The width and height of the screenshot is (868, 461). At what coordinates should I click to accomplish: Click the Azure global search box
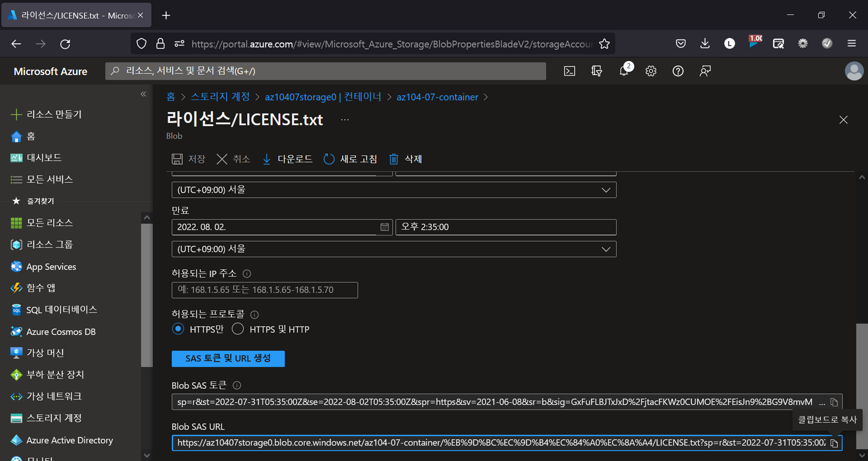[x=325, y=71]
